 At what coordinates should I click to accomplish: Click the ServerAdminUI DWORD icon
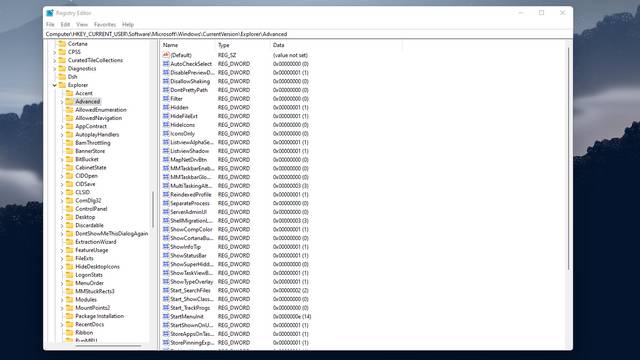tap(166, 212)
